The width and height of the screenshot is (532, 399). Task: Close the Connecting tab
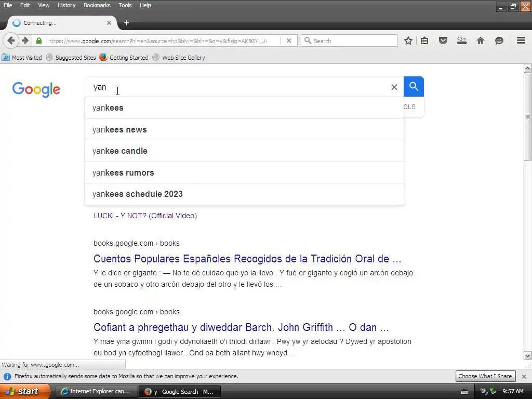[109, 23]
